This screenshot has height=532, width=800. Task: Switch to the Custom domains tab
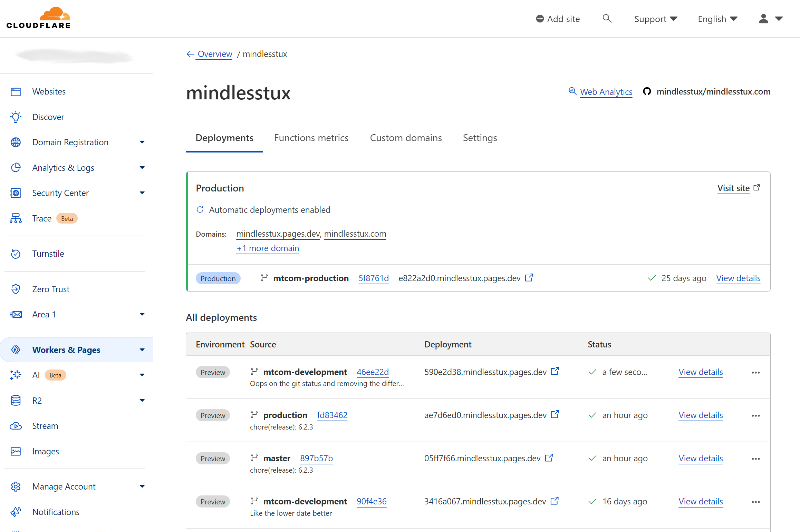406,138
